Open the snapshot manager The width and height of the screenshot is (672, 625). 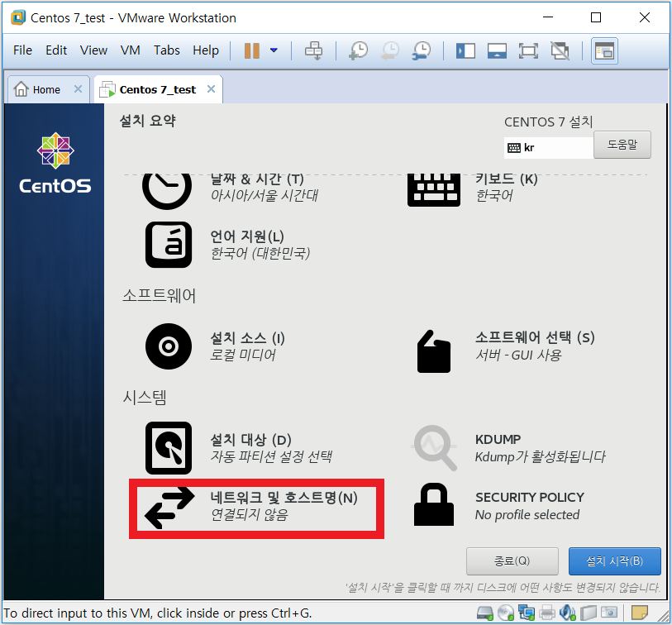422,50
